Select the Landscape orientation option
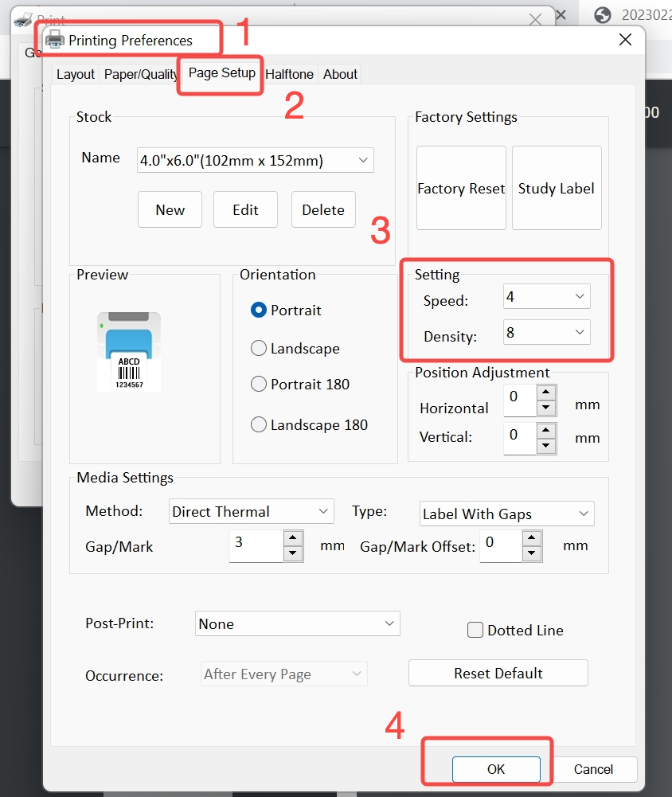672x797 pixels. pyautogui.click(x=259, y=349)
